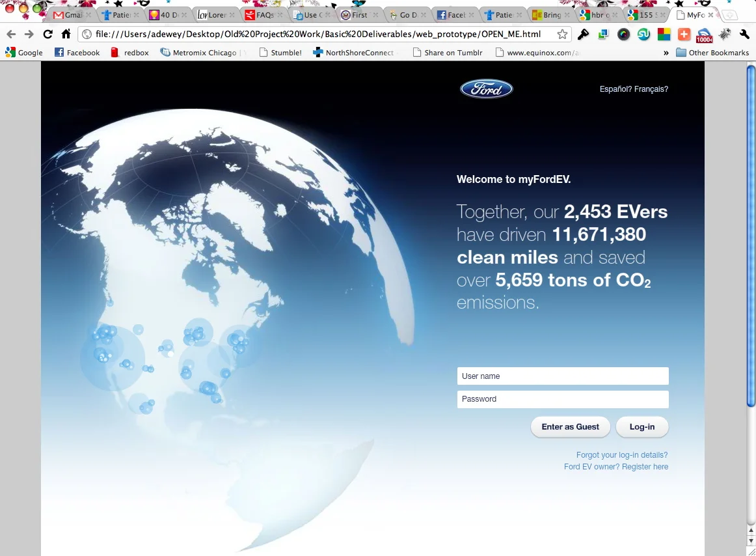The image size is (756, 556).
Task: Click the orange plus extension icon
Action: [684, 35]
